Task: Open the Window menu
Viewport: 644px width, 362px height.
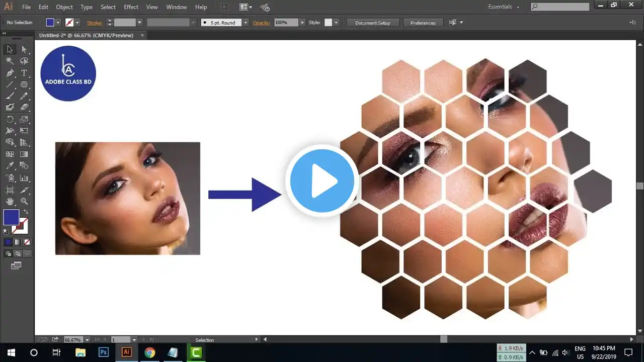Action: coord(176,7)
